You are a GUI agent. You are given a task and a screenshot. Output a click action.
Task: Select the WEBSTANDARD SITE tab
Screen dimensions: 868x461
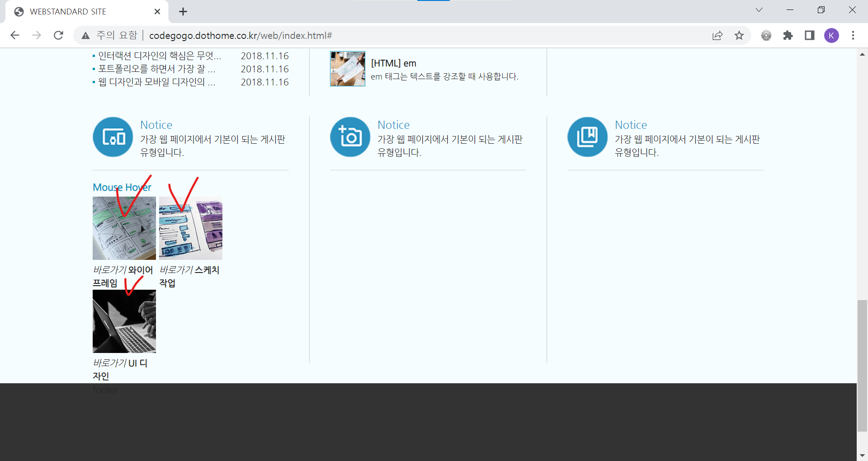click(87, 12)
